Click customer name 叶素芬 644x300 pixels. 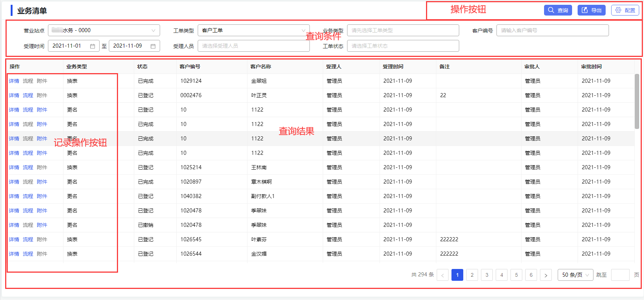pos(259,239)
